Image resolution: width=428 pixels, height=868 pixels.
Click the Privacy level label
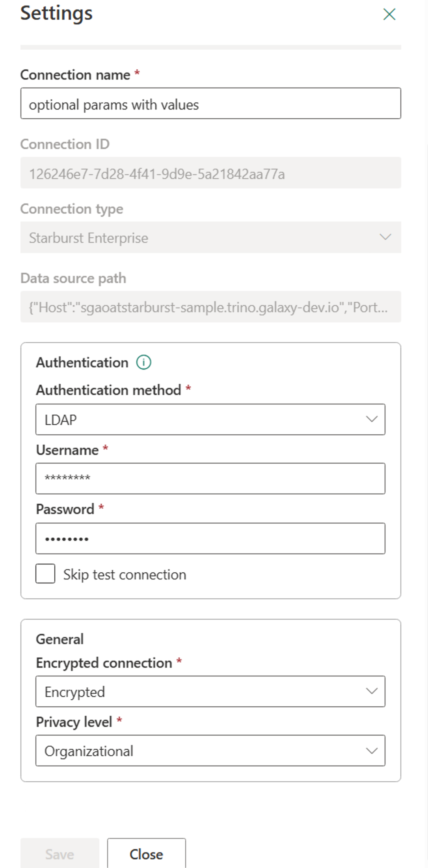(x=74, y=722)
